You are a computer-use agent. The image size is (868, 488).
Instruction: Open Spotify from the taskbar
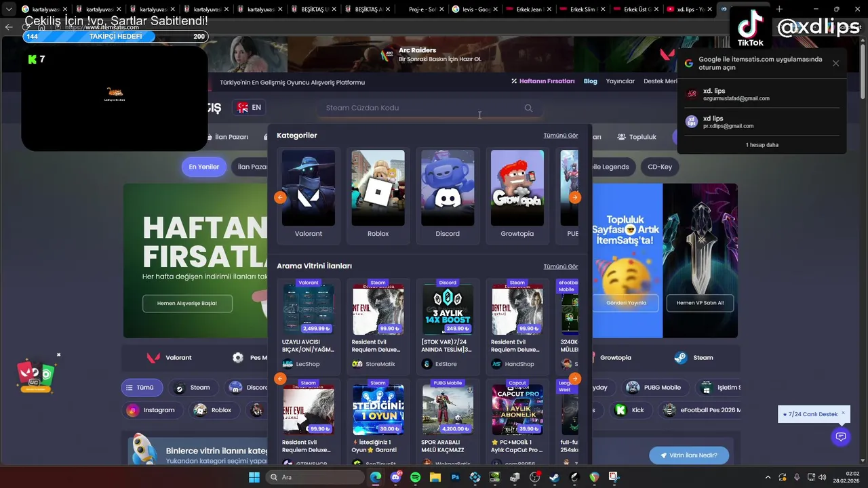tap(415, 477)
